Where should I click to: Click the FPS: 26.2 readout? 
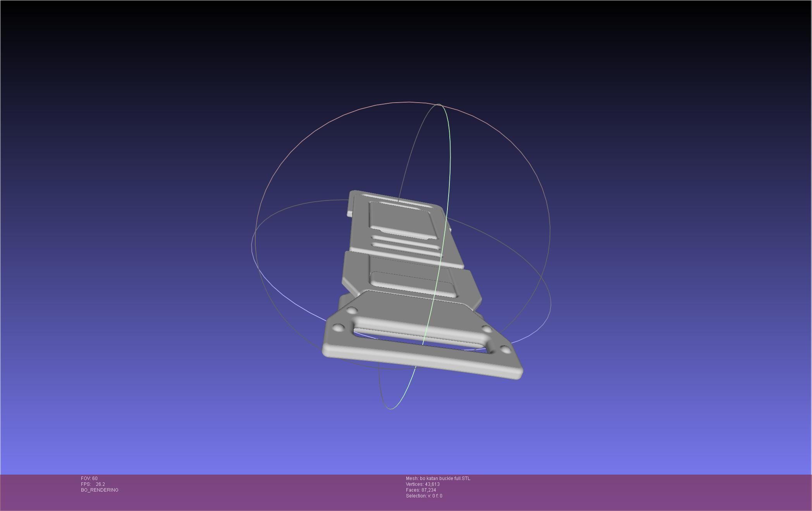pos(93,484)
